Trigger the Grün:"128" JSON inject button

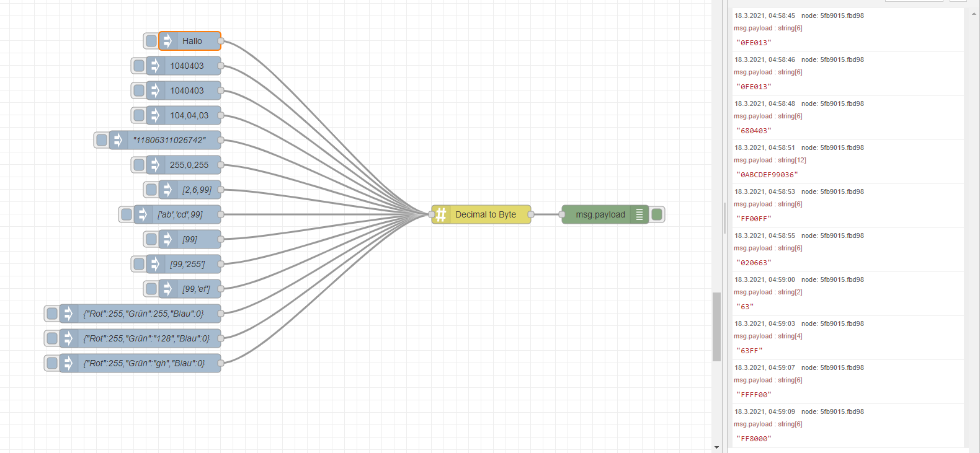point(52,338)
